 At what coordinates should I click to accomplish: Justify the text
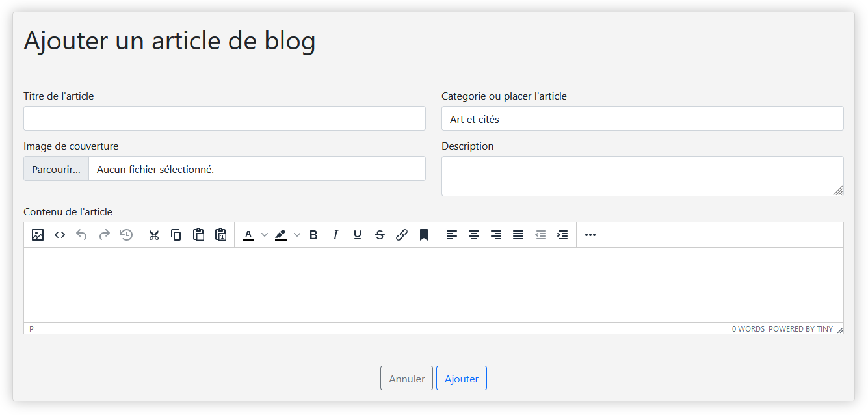coord(518,235)
